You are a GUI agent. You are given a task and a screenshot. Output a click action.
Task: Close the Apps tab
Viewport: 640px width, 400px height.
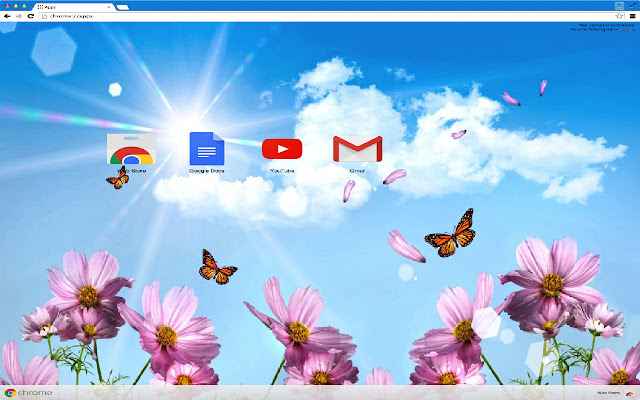click(109, 7)
